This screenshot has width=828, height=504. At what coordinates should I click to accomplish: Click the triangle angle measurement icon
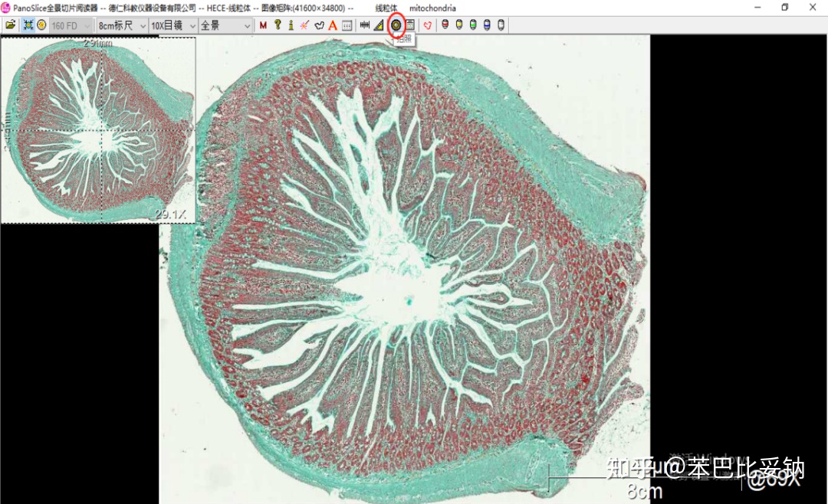[379, 25]
